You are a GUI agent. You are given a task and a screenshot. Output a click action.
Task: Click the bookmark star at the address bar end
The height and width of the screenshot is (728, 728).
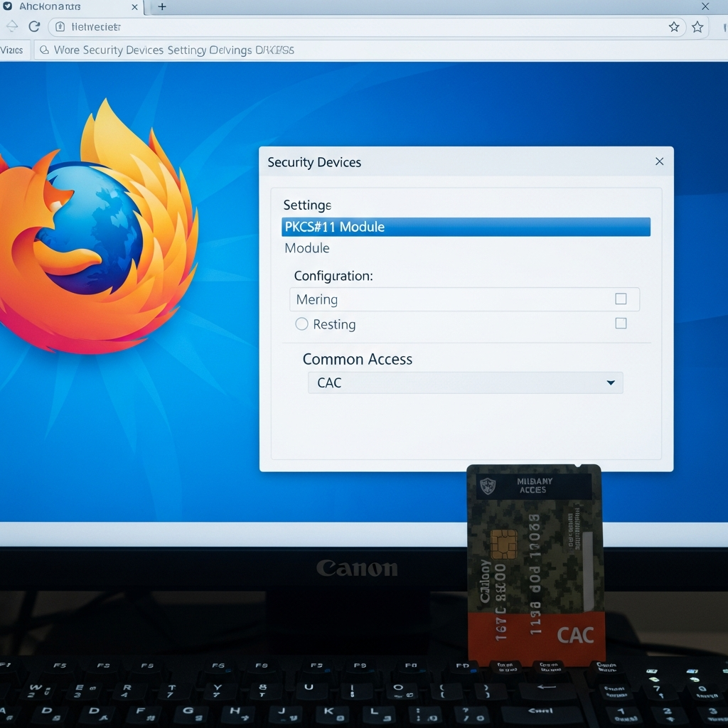pyautogui.click(x=673, y=26)
